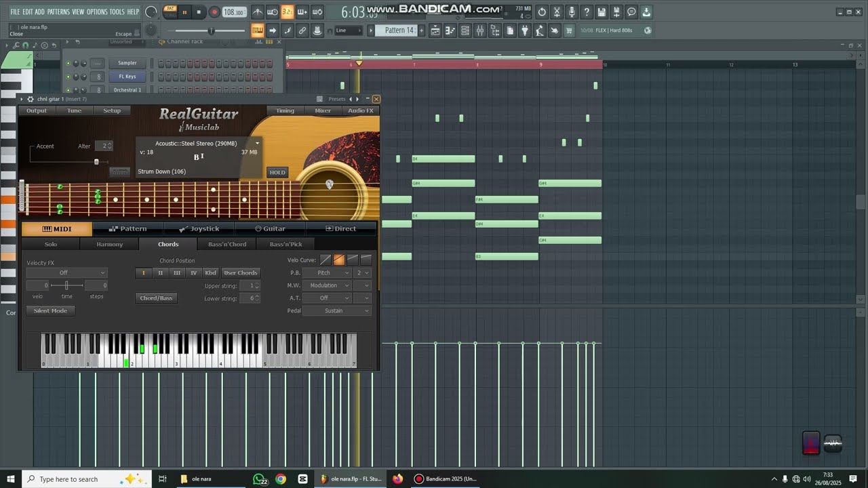
Task: Open the P.B. Pitch dropdown
Action: click(x=327, y=272)
